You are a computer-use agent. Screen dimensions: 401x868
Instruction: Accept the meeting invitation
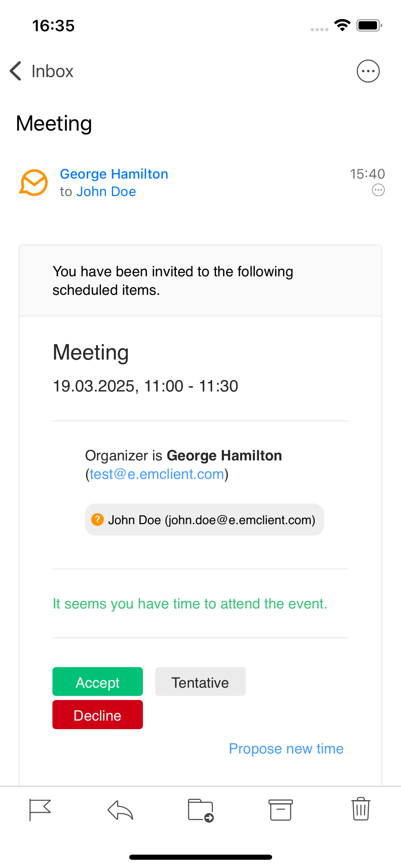98,682
